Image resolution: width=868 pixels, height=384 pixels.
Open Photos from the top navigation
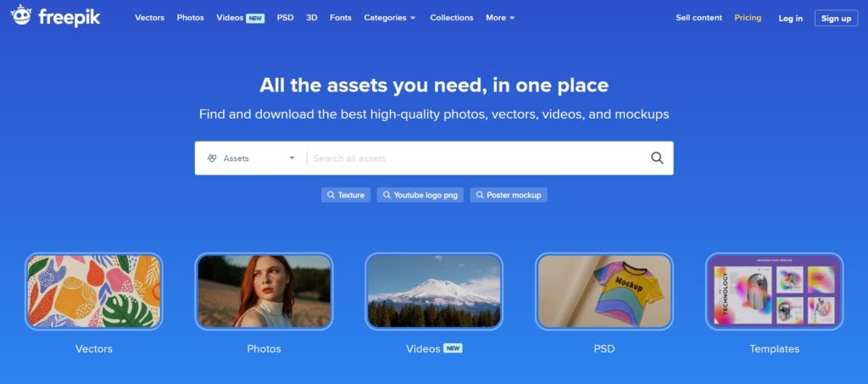[191, 18]
